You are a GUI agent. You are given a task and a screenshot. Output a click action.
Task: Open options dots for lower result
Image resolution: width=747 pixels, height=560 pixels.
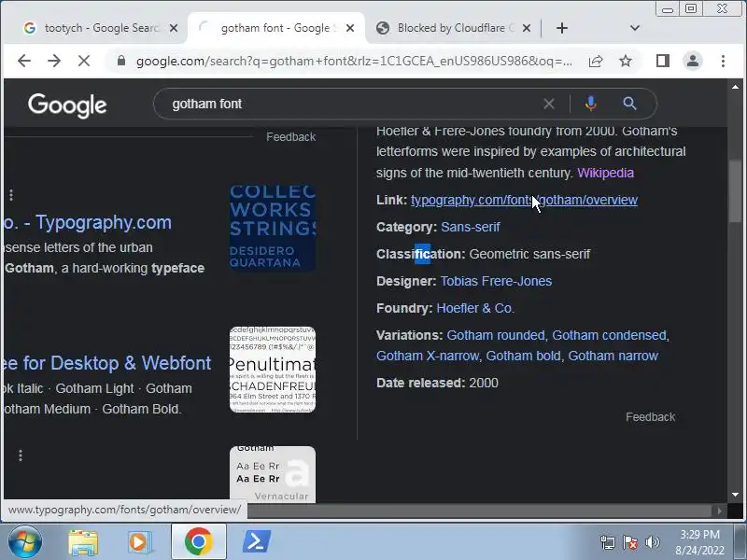[20, 455]
